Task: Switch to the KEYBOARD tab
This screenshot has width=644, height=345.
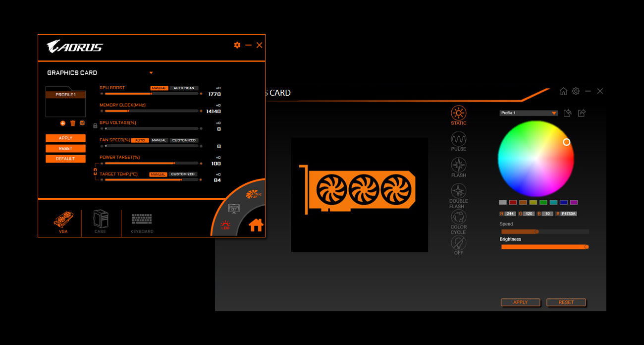Action: (142, 224)
